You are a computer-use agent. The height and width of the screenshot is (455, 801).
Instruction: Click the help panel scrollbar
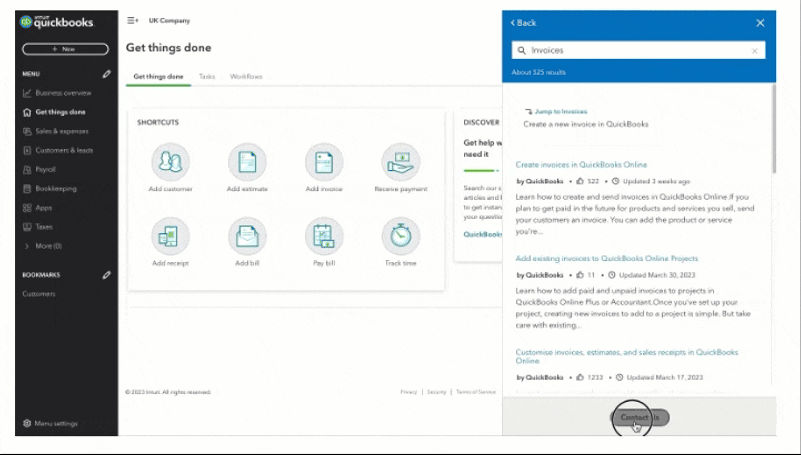pos(774,130)
